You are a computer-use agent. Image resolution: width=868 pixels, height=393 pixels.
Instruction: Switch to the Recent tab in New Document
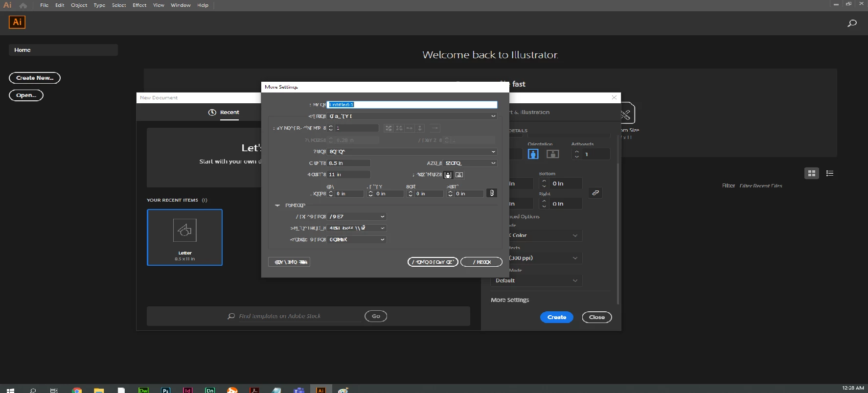coord(224,112)
